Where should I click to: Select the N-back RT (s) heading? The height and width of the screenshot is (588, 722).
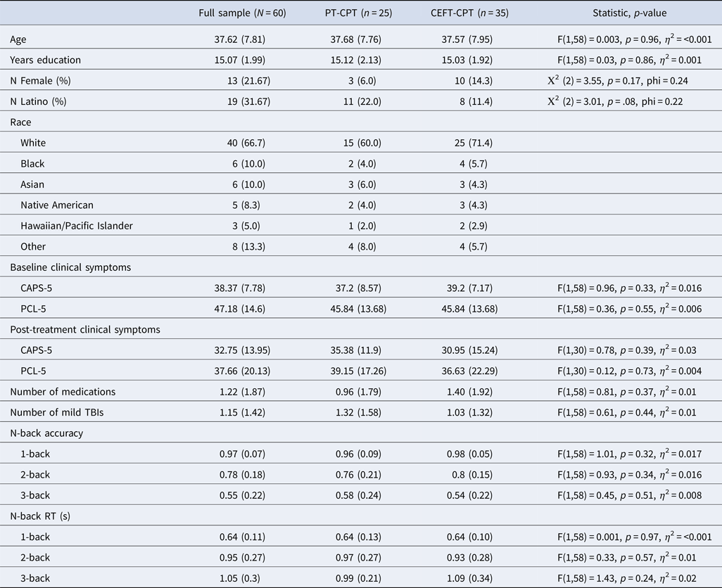40,516
